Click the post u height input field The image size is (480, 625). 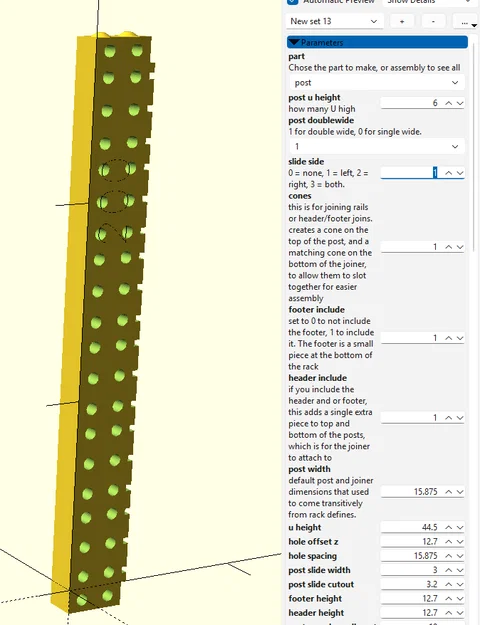411,103
